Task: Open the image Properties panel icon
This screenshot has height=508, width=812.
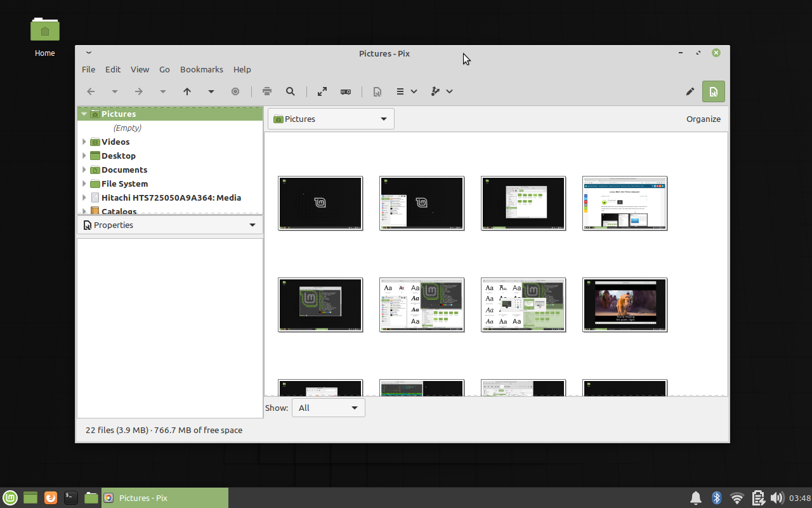Action: [x=377, y=91]
